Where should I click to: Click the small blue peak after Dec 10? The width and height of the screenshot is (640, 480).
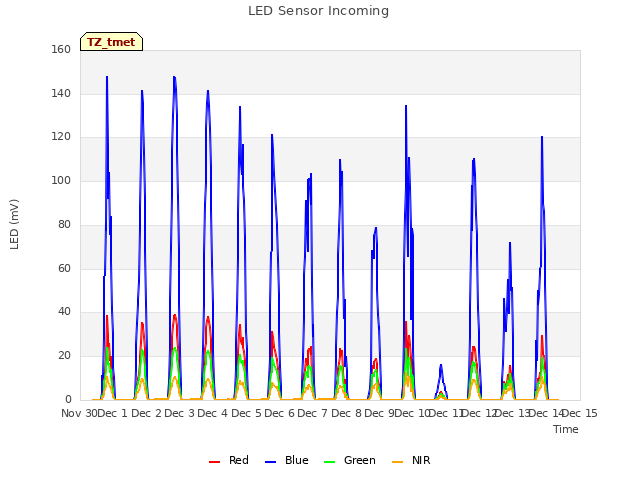[x=441, y=367]
